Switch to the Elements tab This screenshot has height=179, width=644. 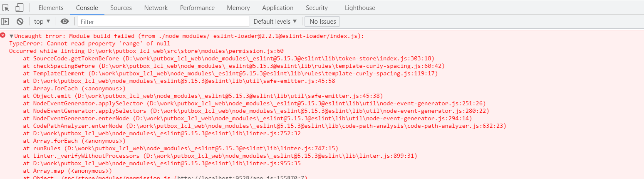(51, 7)
